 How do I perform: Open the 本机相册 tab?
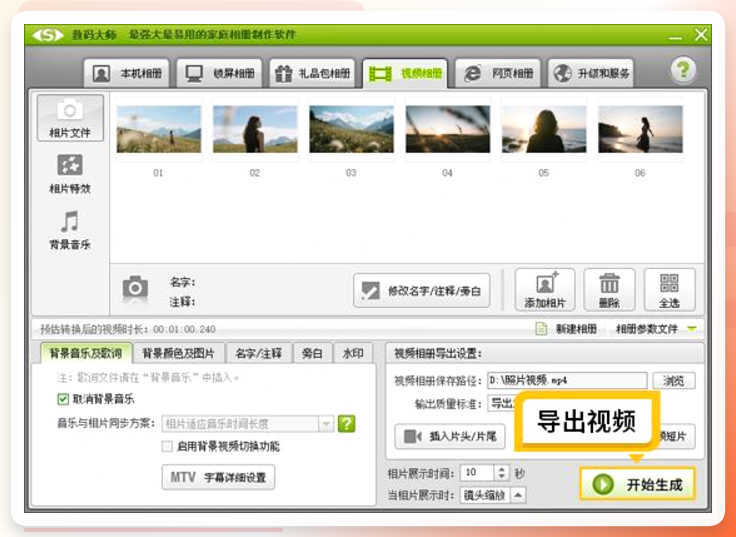click(127, 73)
